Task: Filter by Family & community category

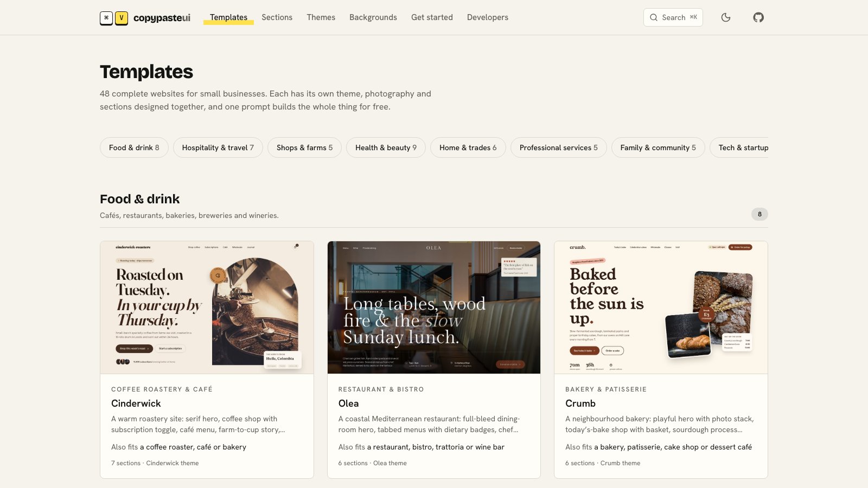Action: 658,147
